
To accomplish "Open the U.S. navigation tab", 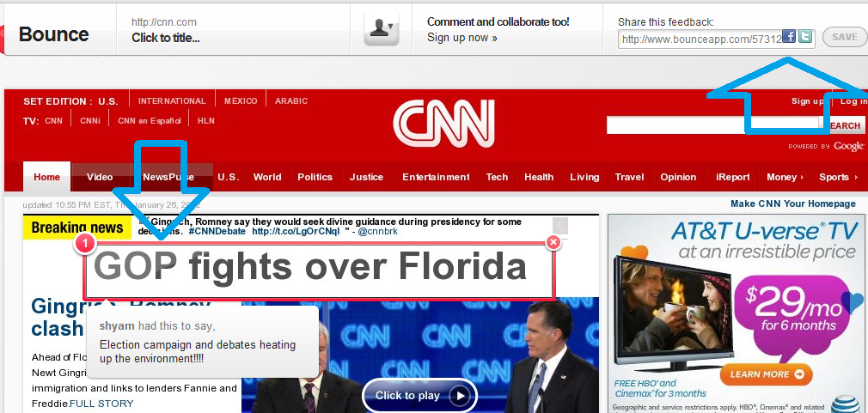I will 228,177.
